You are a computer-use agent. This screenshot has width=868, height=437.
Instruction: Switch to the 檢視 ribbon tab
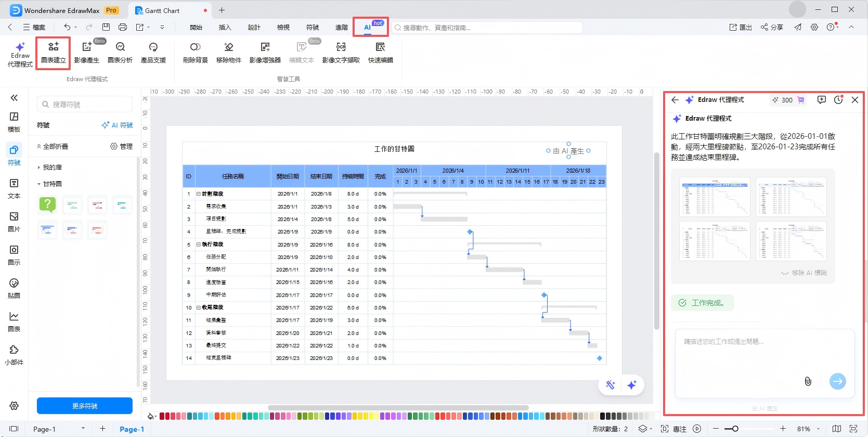coord(283,28)
